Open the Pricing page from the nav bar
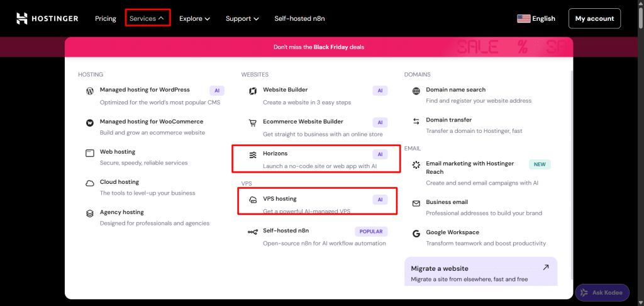Screen dimensions: 644x306 point(106,18)
